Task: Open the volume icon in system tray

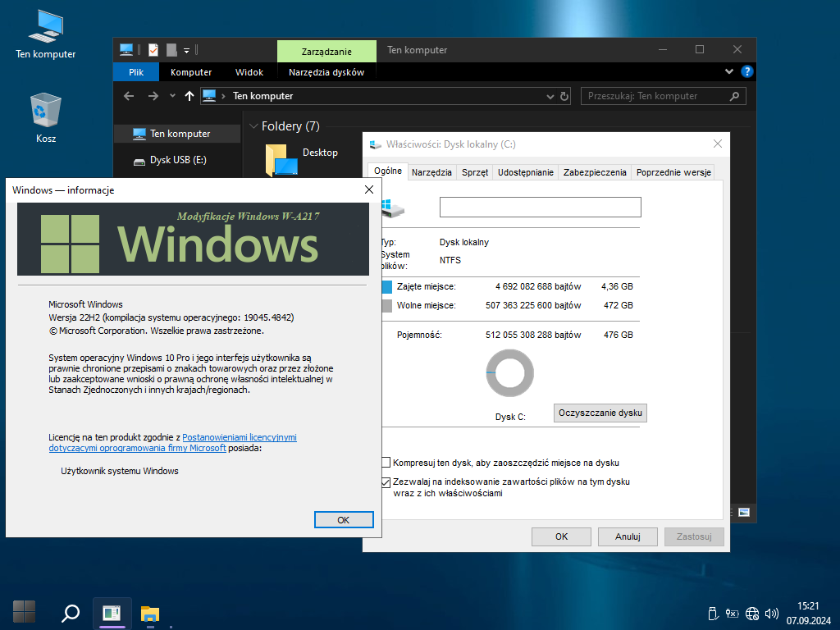Action: point(771,613)
